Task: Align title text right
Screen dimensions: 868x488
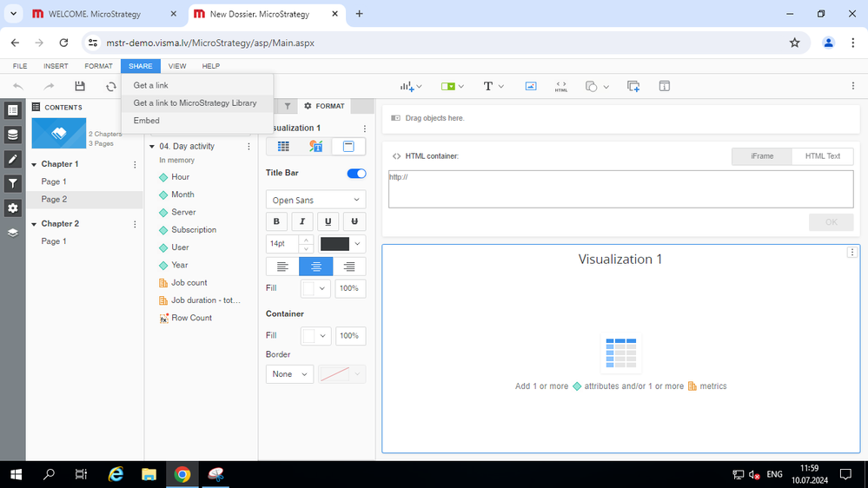Action: tap(349, 267)
